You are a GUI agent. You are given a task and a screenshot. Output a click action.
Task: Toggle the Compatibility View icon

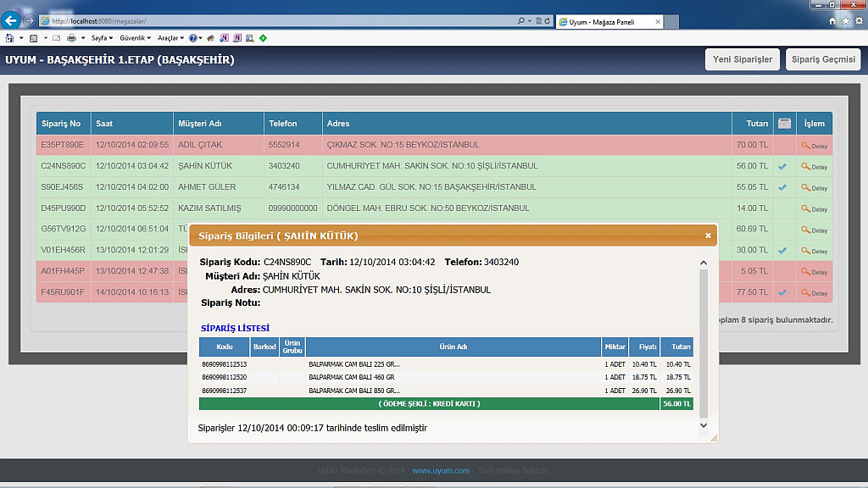pyautogui.click(x=538, y=21)
